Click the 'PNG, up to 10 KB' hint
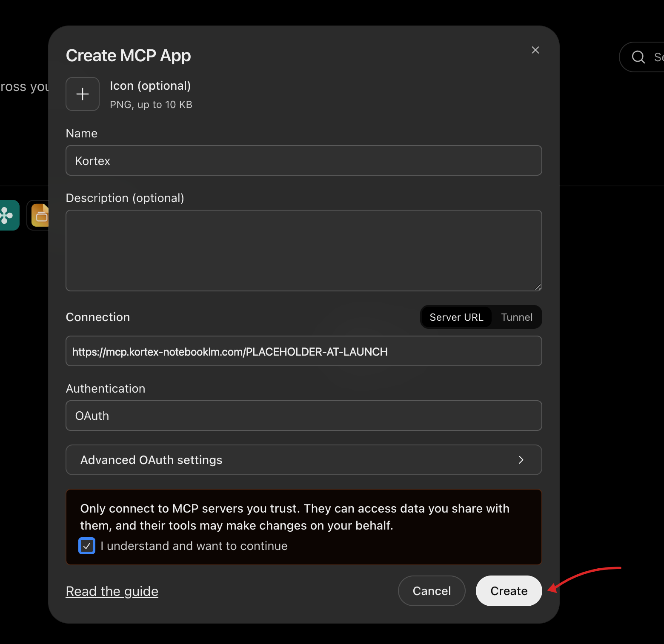This screenshot has width=664, height=644. click(151, 105)
